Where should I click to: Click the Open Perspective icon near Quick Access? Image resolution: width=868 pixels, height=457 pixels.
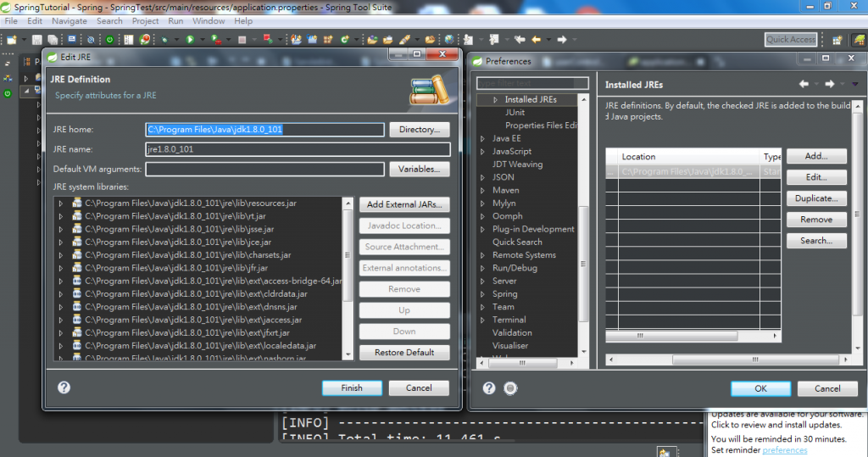pyautogui.click(x=837, y=40)
